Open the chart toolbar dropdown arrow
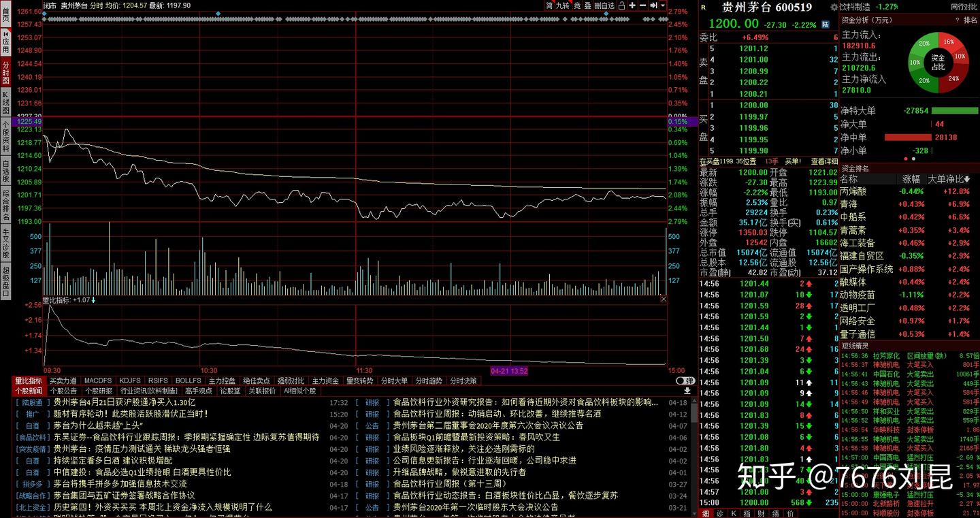980x518 pixels. [663, 5]
